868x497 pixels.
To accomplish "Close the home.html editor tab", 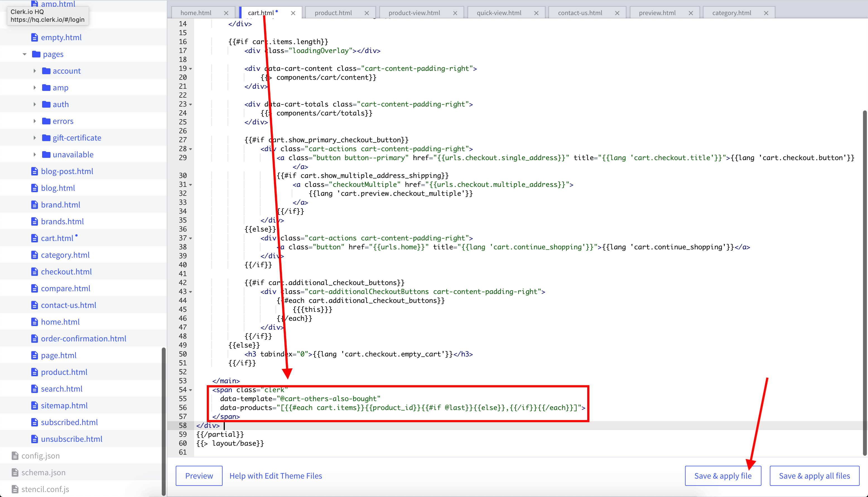I will pos(226,13).
